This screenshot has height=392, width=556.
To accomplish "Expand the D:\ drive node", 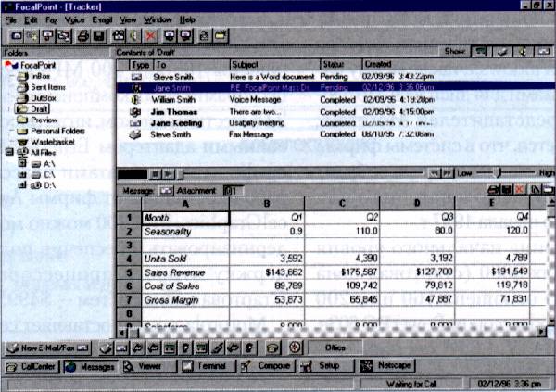I will click(x=22, y=185).
